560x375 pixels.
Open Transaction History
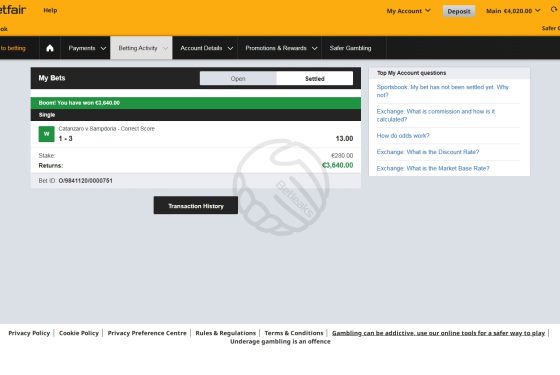196,206
